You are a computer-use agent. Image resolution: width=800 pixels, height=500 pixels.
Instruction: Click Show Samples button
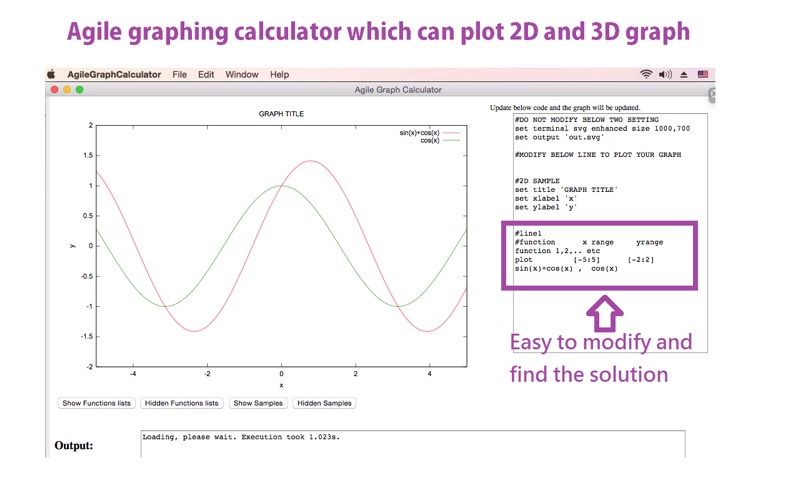(258, 403)
